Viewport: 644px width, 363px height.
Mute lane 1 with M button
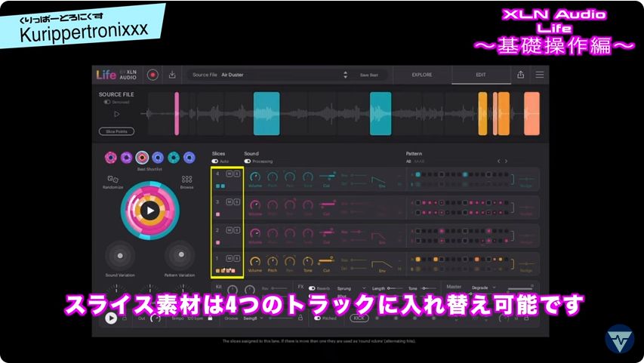point(230,258)
